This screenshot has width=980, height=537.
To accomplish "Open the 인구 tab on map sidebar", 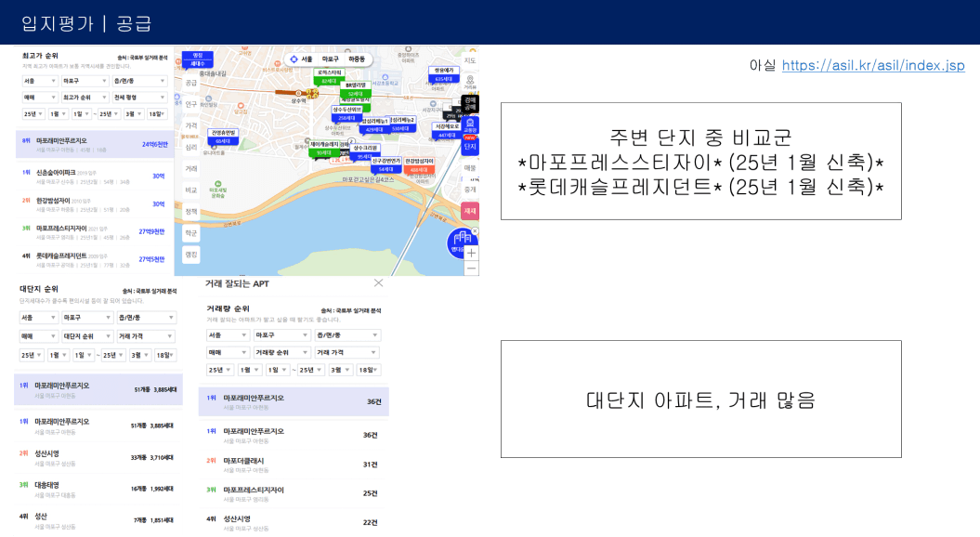I will point(191,104).
